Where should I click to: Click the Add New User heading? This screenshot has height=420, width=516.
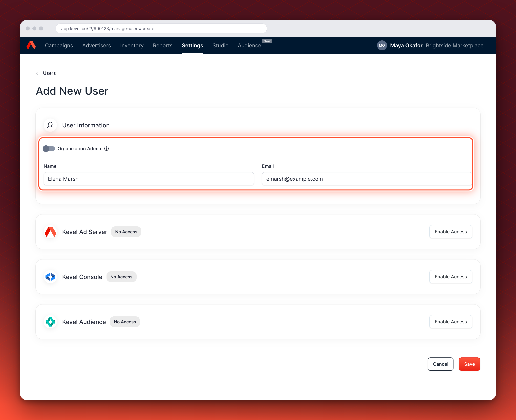72,91
